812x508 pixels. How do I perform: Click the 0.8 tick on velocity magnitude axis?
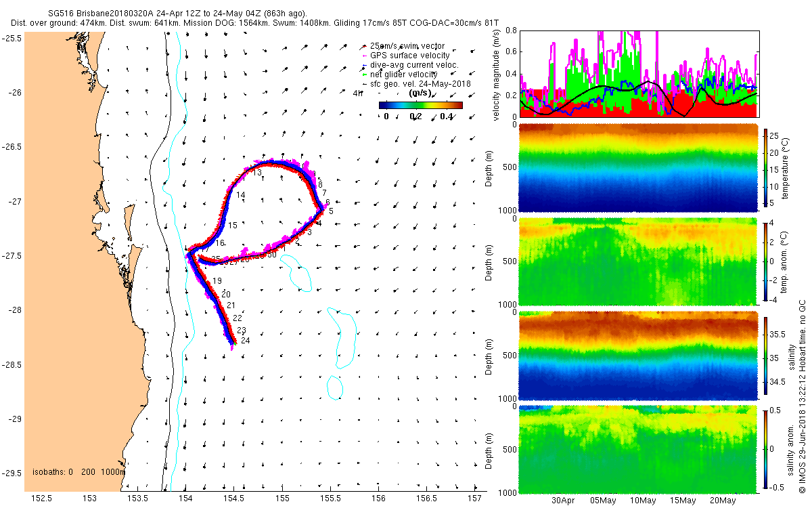click(511, 30)
